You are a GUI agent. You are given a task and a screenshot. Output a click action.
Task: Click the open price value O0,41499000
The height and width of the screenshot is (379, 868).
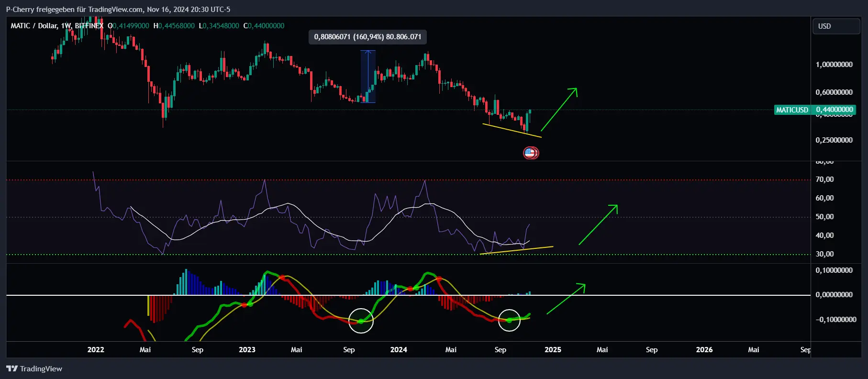[128, 26]
